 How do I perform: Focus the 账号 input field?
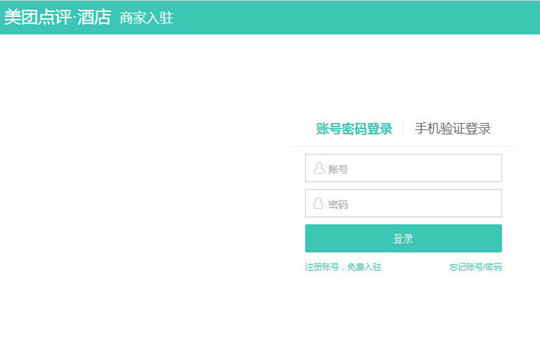403,168
